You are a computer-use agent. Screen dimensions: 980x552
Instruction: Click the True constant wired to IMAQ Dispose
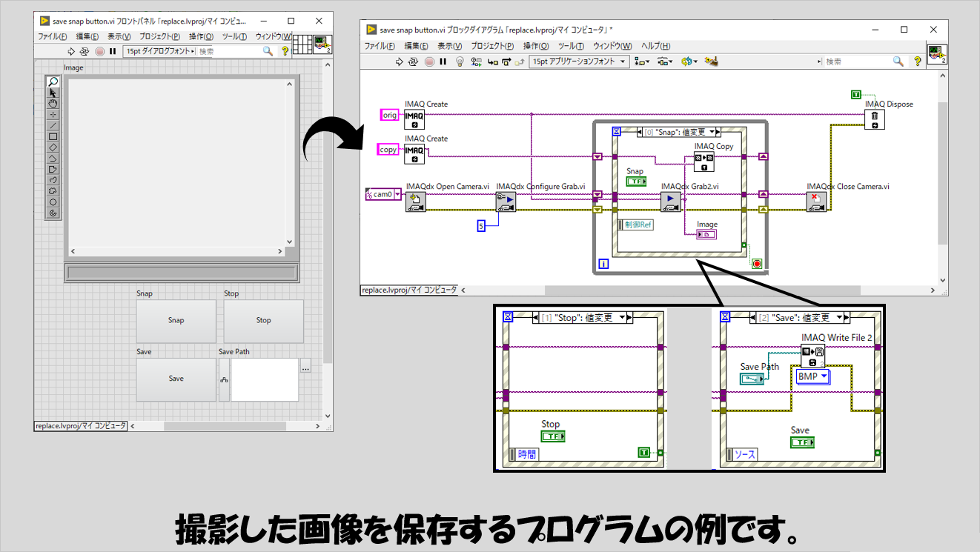pyautogui.click(x=856, y=94)
